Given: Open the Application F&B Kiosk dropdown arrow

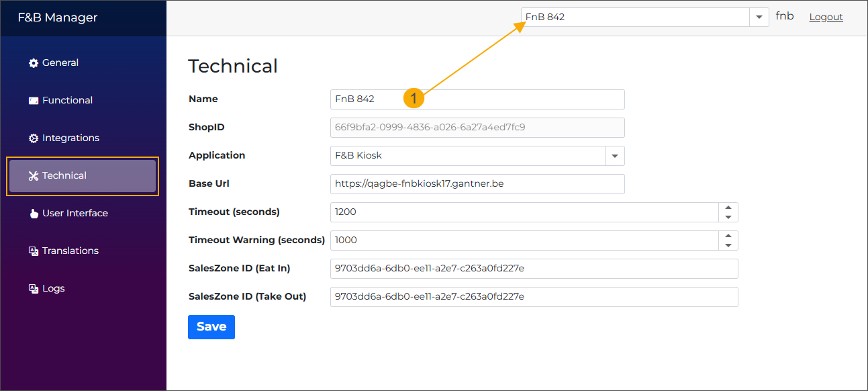Looking at the screenshot, I should tap(614, 156).
